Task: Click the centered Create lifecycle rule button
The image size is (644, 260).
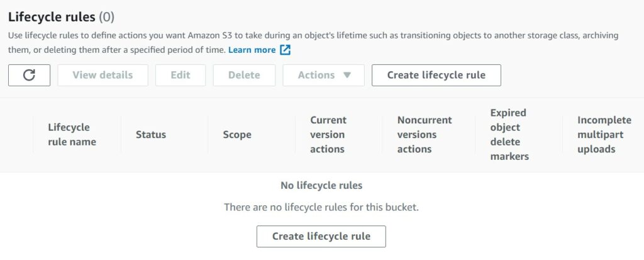Action: (321, 237)
